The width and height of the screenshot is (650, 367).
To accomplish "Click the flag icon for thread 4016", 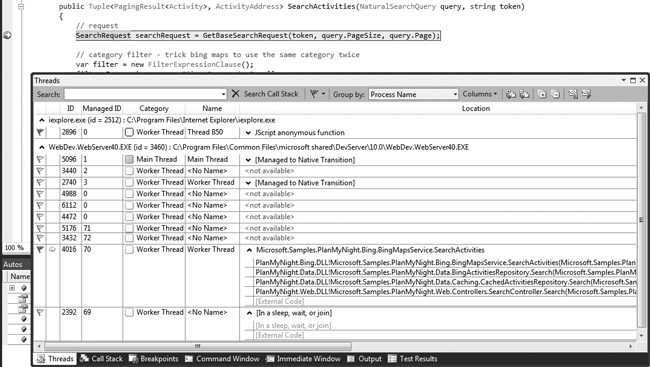I will tap(40, 249).
